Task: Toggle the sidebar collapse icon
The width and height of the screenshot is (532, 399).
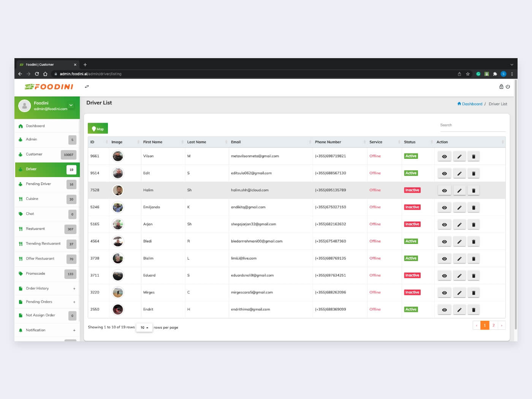Action: (x=87, y=87)
